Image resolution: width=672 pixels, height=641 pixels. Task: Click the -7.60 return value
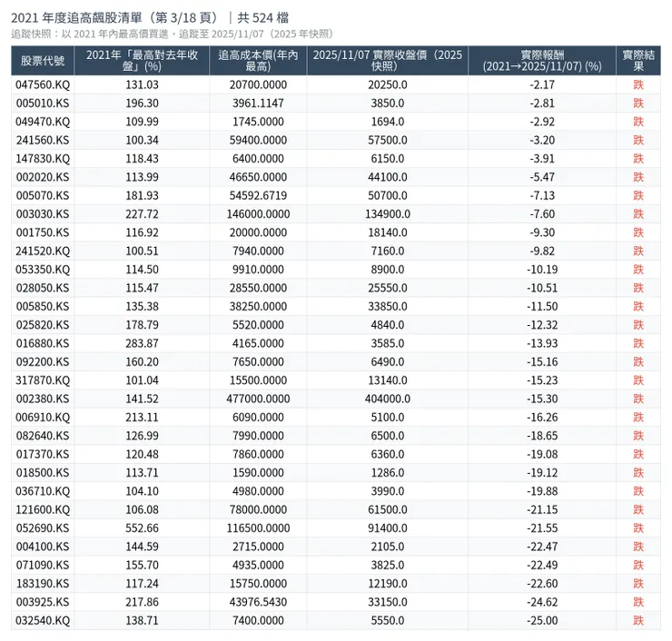542,213
